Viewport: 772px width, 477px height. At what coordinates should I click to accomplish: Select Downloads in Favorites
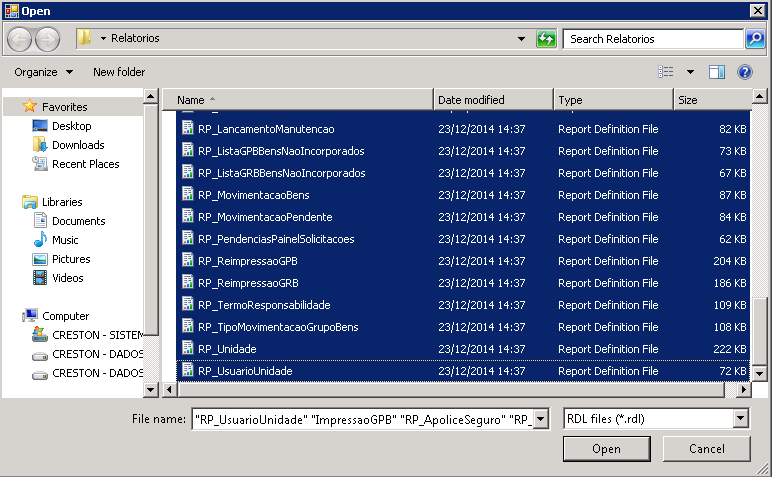[78, 145]
